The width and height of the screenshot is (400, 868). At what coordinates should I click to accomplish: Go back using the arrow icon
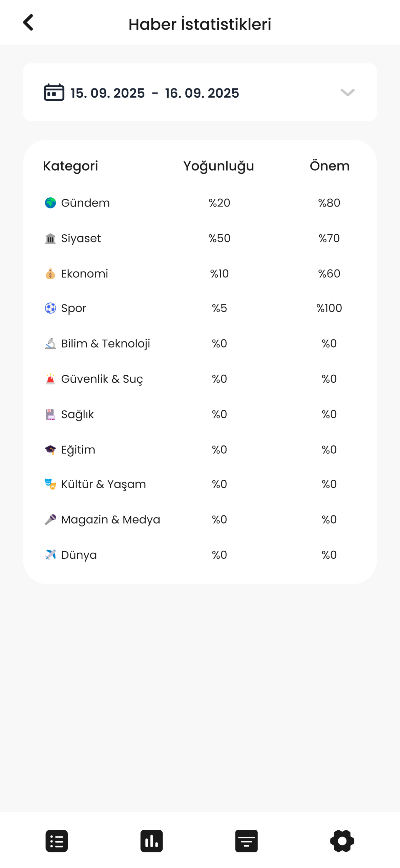(28, 22)
